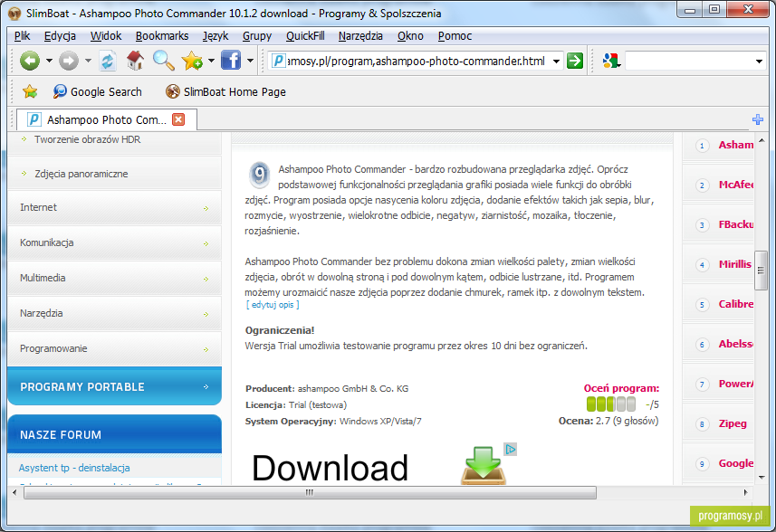This screenshot has height=532, width=776.
Task: Click the scroll down arrow
Action: 762,477
